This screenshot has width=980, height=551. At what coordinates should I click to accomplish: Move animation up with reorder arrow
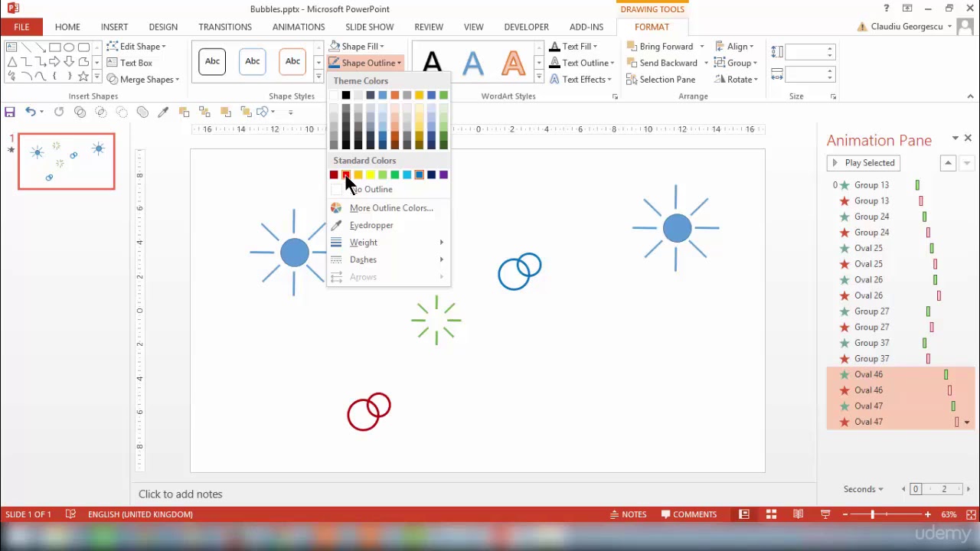click(948, 163)
